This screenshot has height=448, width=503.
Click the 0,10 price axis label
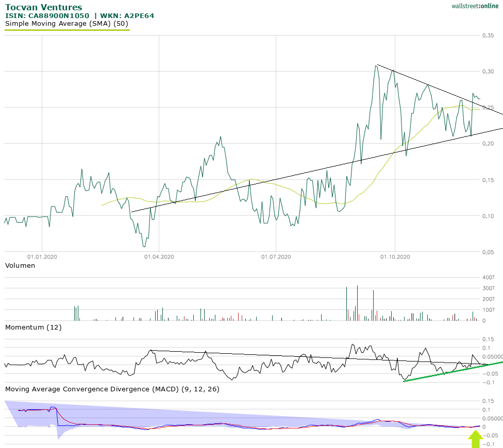(x=488, y=216)
